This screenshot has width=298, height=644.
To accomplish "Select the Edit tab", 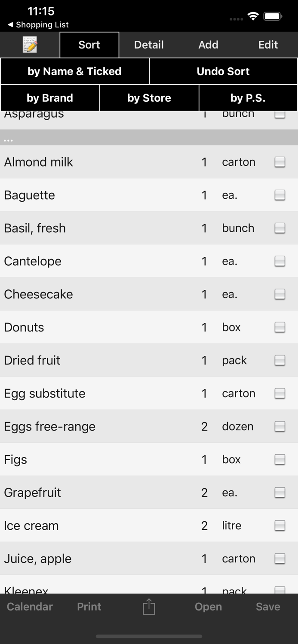I will 267,44.
